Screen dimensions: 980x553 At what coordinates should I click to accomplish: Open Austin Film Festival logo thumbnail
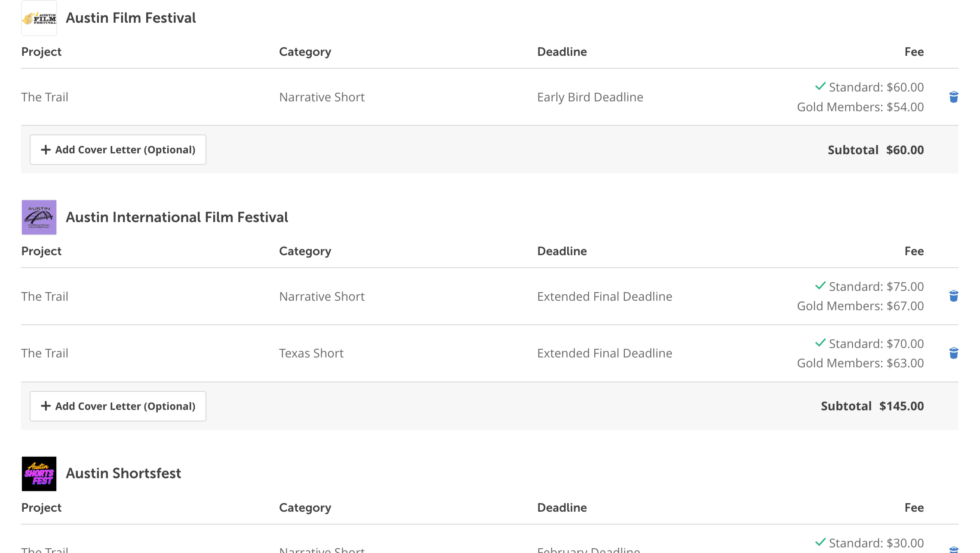(39, 18)
